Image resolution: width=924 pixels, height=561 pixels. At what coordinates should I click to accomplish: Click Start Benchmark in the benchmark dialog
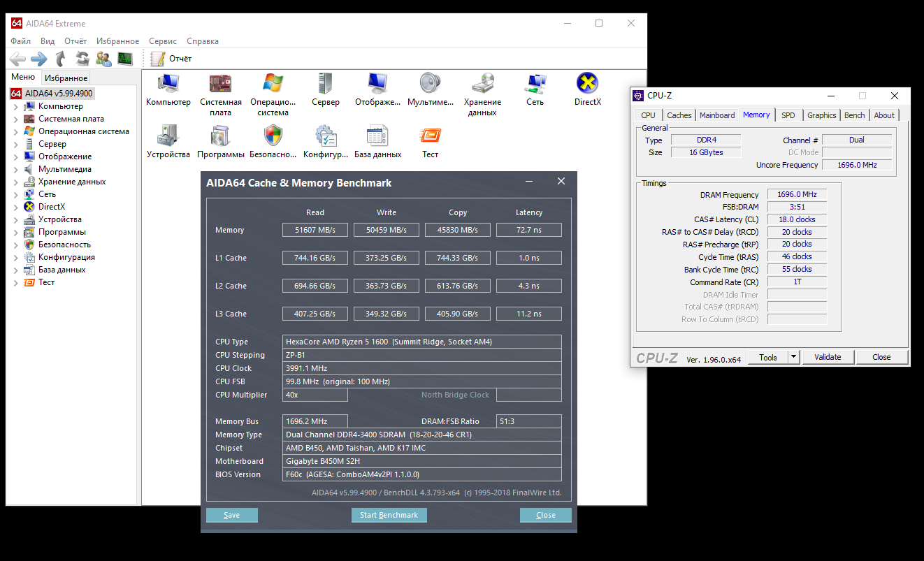pos(389,515)
